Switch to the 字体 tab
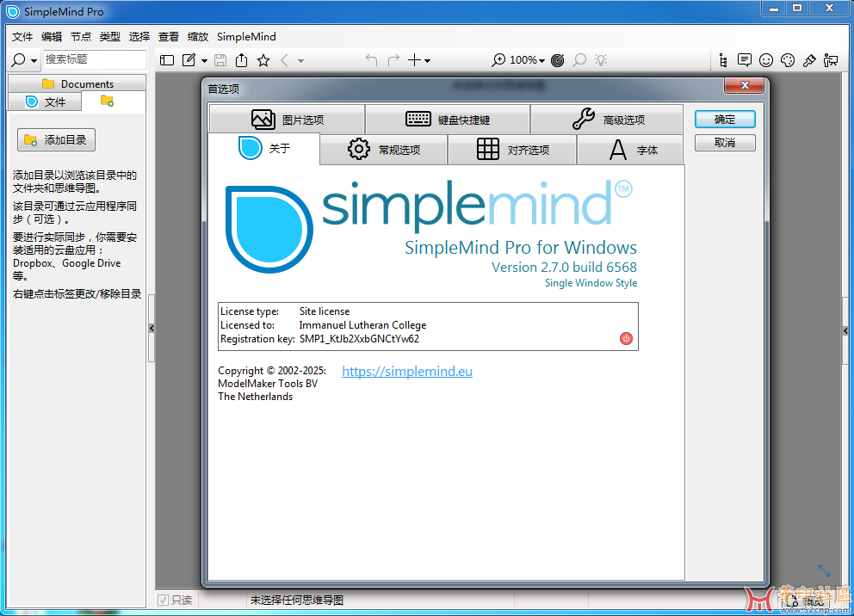 click(630, 150)
